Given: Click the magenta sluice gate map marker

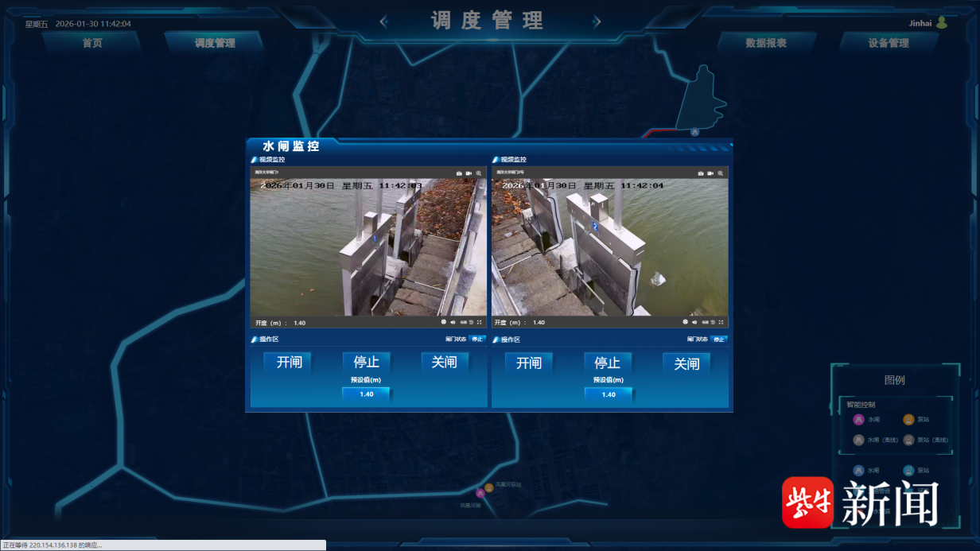Looking at the screenshot, I should (x=480, y=494).
